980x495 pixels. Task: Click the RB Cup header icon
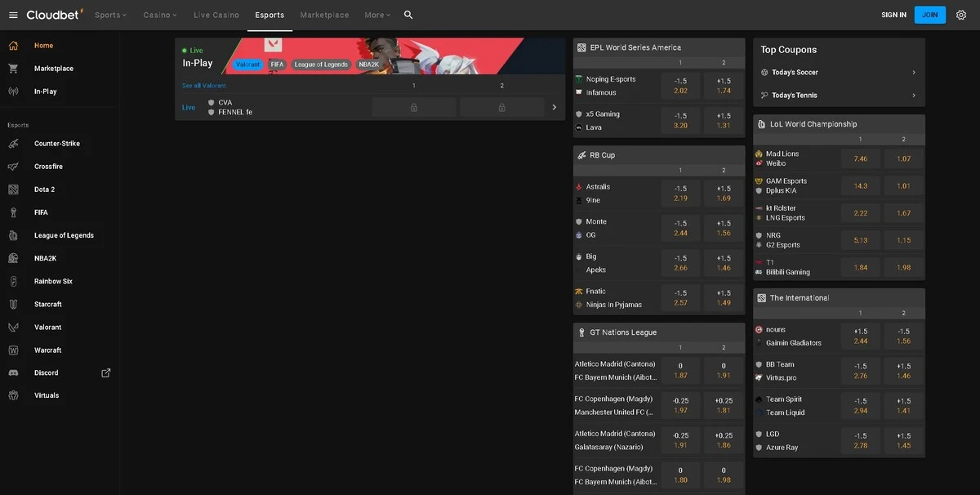(x=581, y=155)
